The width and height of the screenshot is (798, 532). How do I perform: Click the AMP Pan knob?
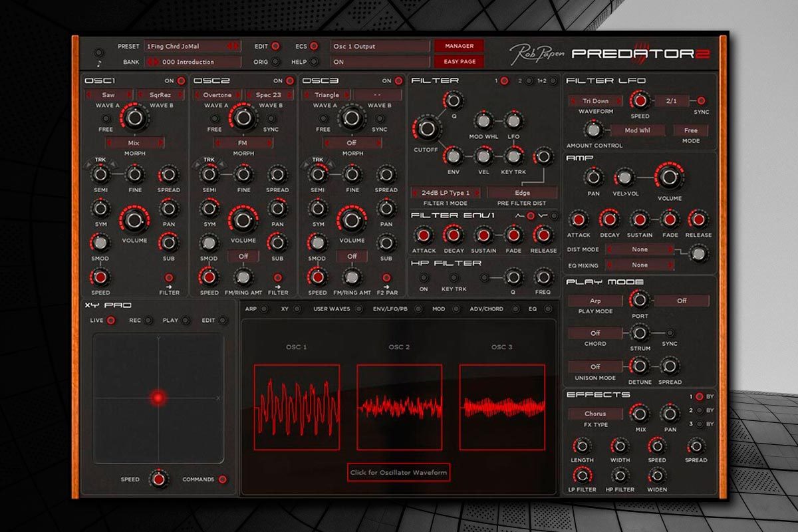(593, 177)
